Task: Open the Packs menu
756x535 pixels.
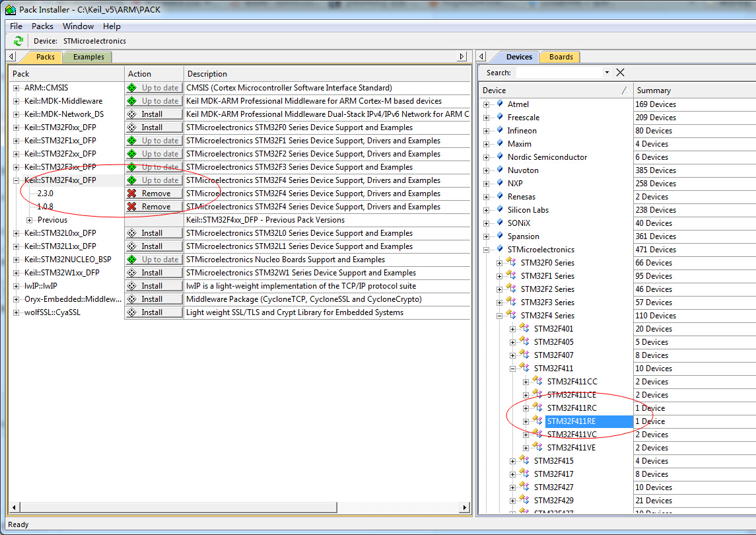Action: [42, 26]
